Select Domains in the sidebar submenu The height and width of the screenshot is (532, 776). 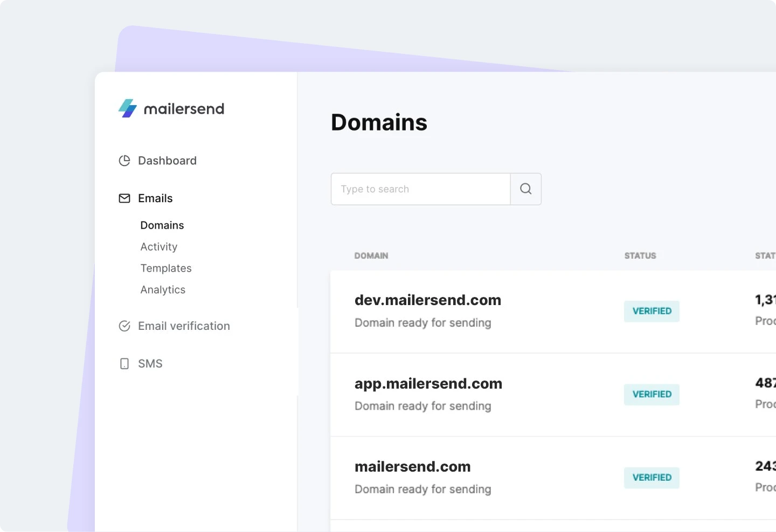point(162,225)
